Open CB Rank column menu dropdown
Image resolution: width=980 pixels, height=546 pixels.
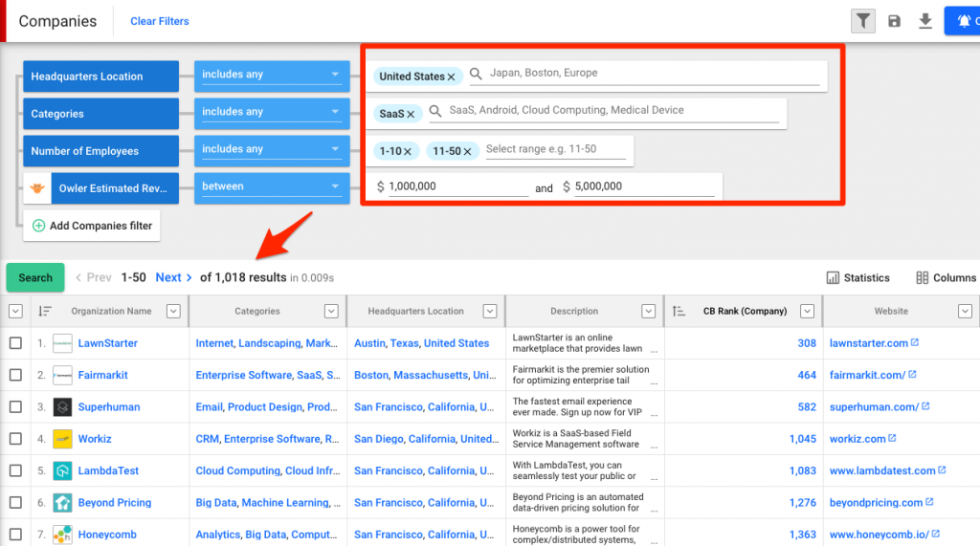pyautogui.click(x=808, y=311)
